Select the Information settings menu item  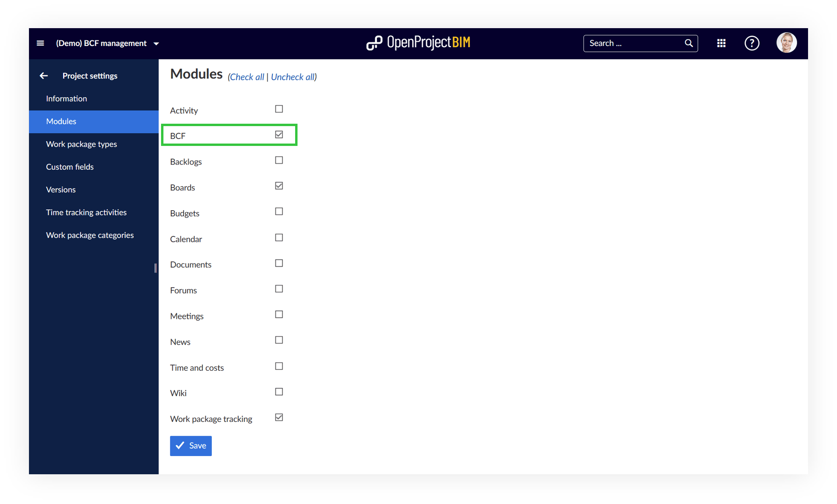coord(67,98)
